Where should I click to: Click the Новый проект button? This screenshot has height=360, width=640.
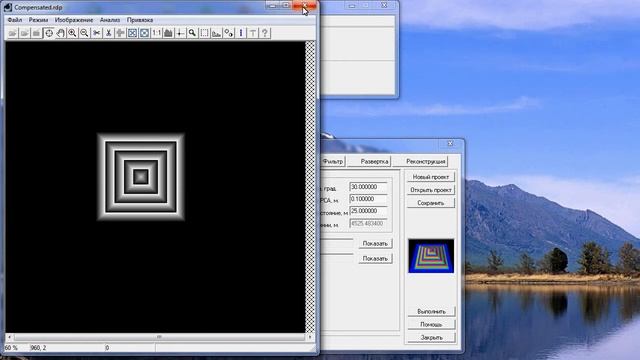coord(431,177)
